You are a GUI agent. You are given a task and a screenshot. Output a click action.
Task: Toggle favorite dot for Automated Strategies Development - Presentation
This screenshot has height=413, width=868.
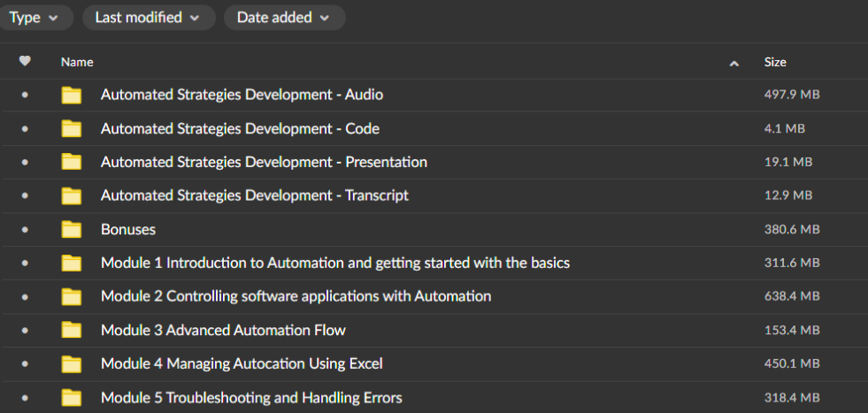tap(25, 162)
